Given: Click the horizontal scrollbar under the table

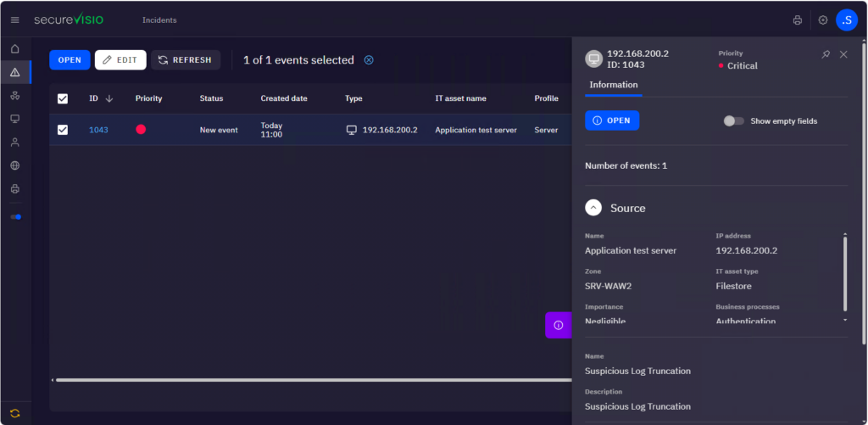Looking at the screenshot, I should (313, 380).
